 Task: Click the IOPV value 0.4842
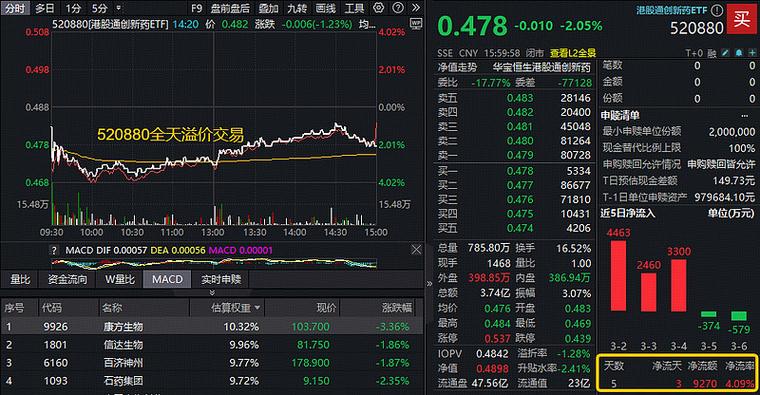(492, 353)
